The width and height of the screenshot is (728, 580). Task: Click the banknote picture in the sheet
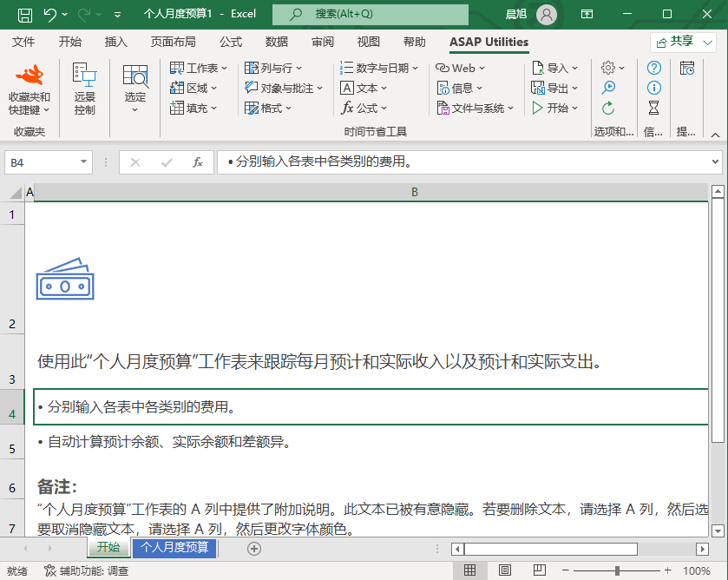click(65, 279)
